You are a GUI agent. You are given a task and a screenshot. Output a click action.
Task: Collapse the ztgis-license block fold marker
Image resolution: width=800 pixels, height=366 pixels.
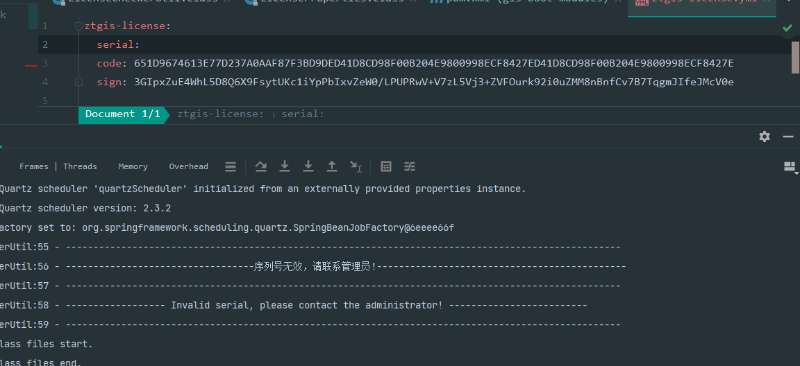79,26
